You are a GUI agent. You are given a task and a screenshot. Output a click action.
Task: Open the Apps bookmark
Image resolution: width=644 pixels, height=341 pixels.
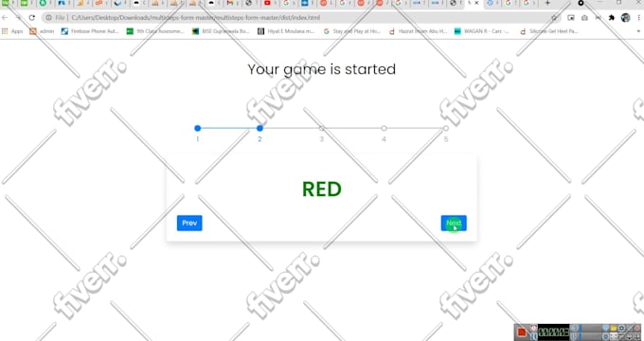12,31
